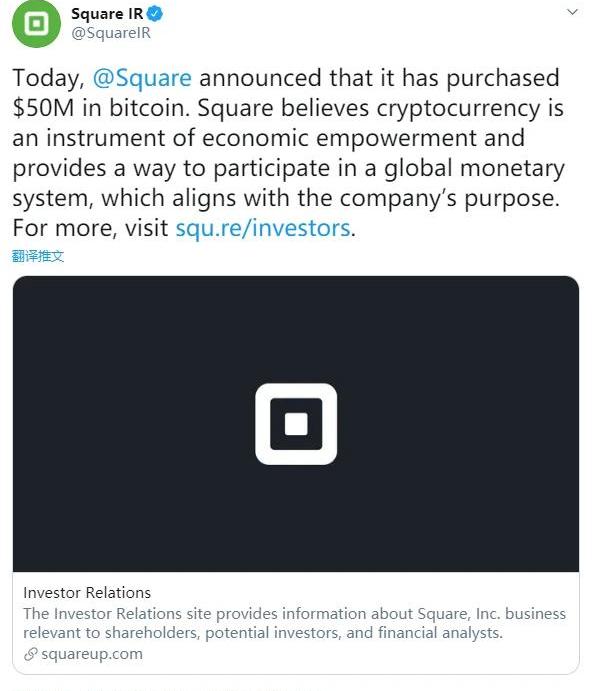Visit the squ.re/investors link
The width and height of the screenshot is (593, 691).
(263, 228)
